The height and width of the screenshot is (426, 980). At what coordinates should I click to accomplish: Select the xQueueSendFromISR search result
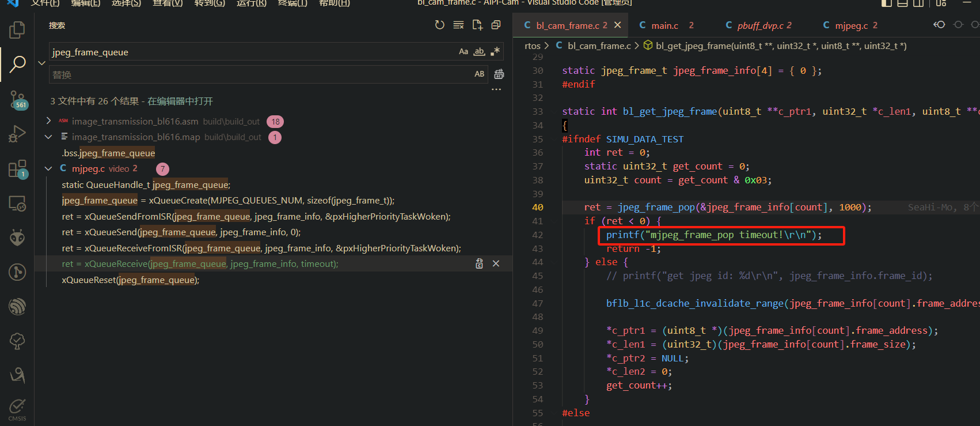pos(256,216)
